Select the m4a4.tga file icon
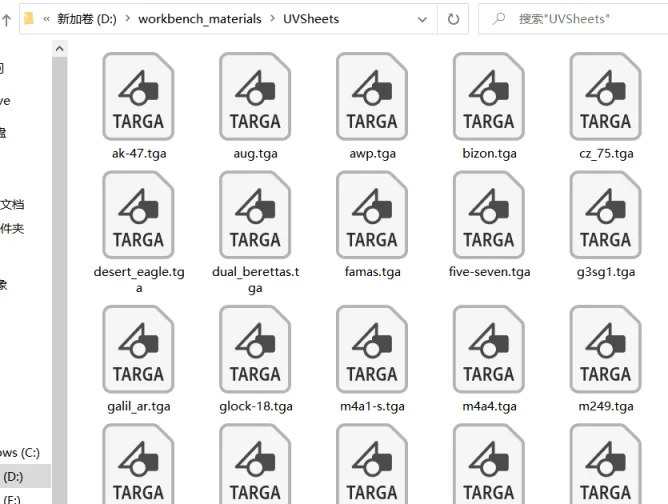Viewport: 668px width, 504px height. (489, 349)
